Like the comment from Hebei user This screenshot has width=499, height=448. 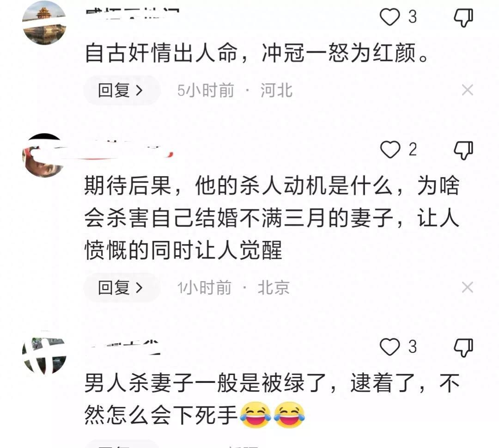(390, 17)
